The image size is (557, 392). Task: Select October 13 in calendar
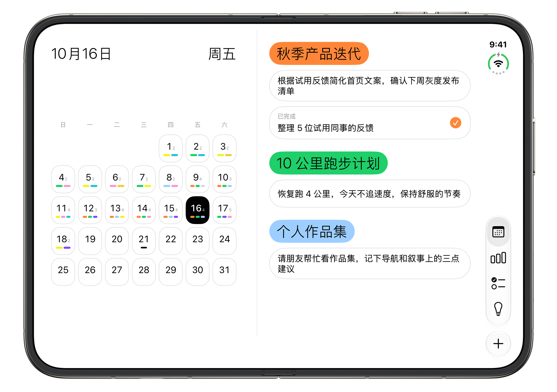[x=117, y=210]
